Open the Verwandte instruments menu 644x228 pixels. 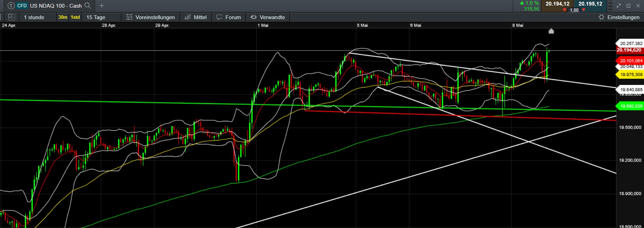(268, 17)
